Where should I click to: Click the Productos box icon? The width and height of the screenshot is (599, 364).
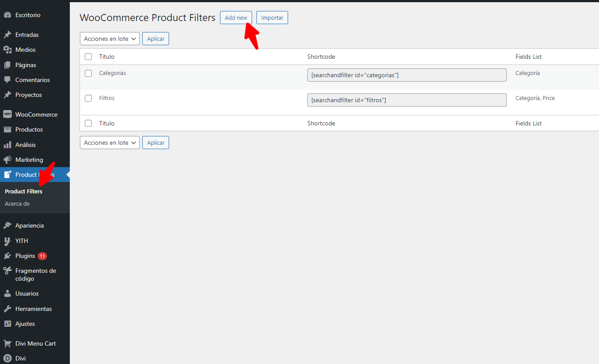click(x=7, y=129)
